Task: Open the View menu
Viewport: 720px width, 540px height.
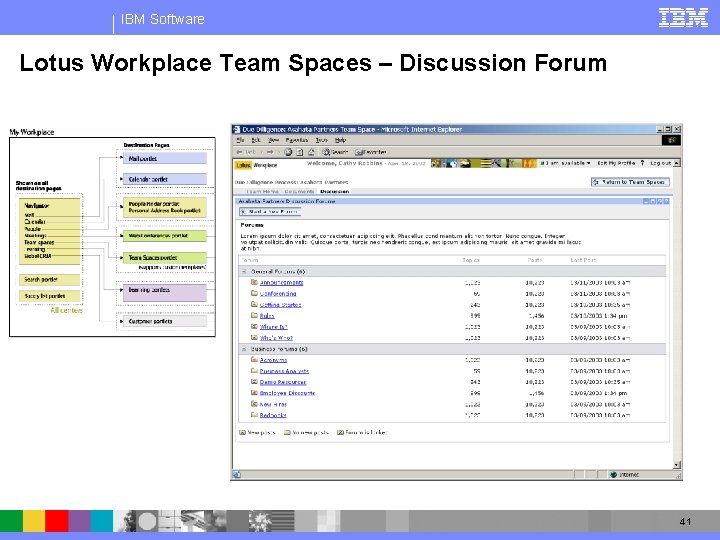Action: 273,140
